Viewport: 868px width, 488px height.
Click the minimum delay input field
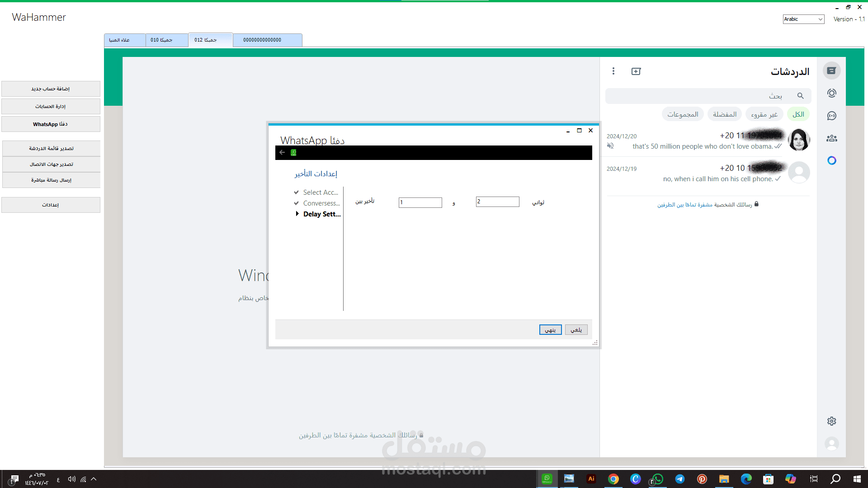click(420, 202)
